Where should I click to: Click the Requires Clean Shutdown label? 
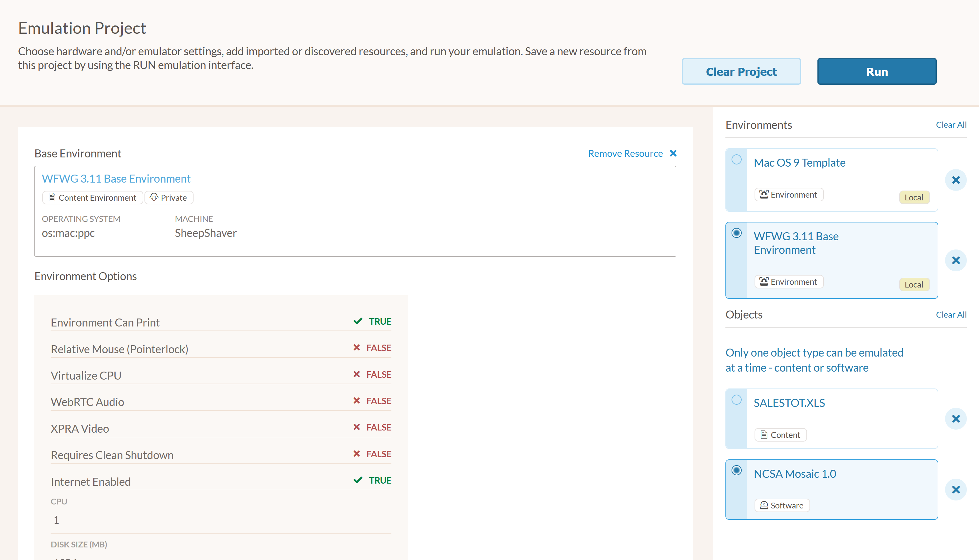click(x=112, y=455)
